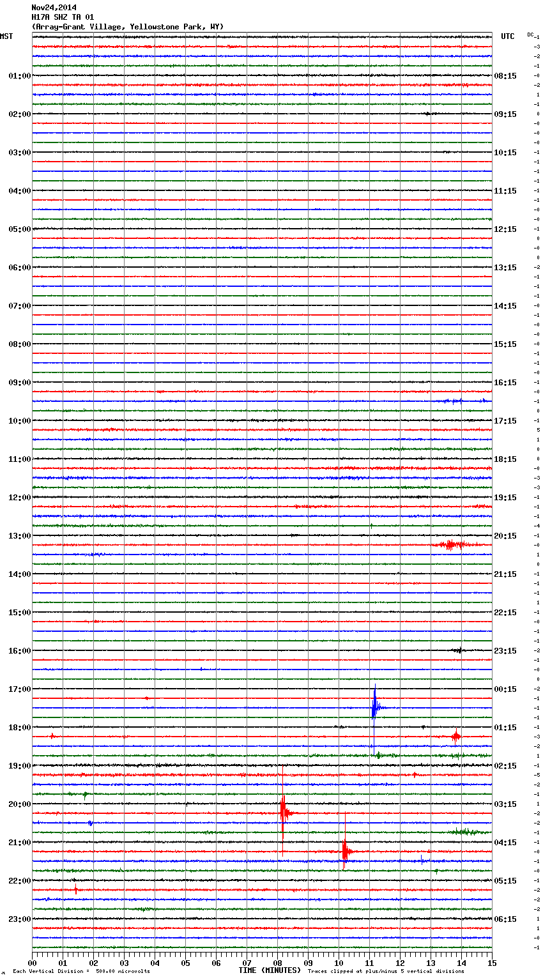Click the date text Nov24,2014
Image resolution: width=543 pixels, height=980 pixels.
click(x=54, y=8)
